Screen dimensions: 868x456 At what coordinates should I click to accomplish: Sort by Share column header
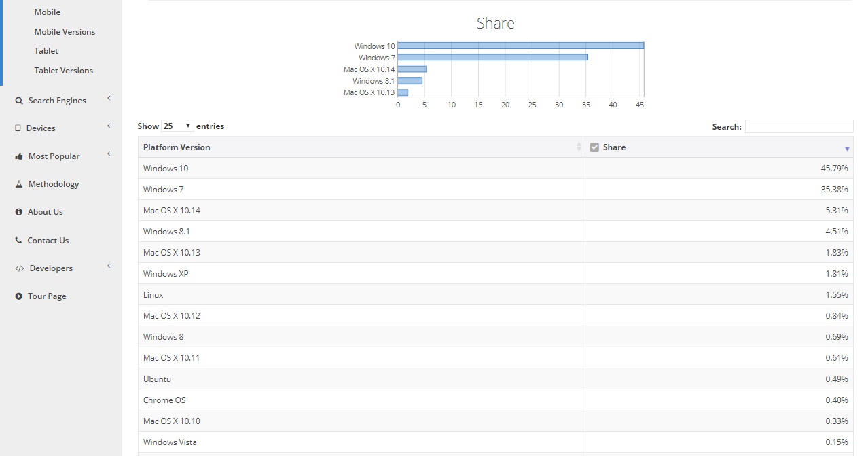719,147
